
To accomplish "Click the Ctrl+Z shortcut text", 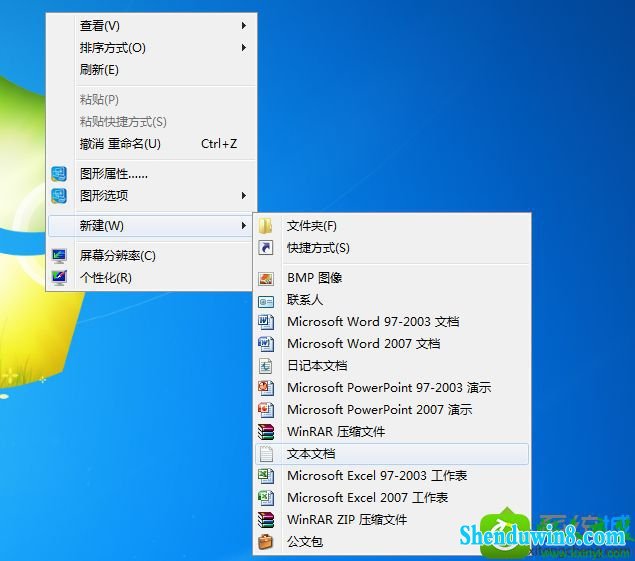I will click(x=219, y=144).
